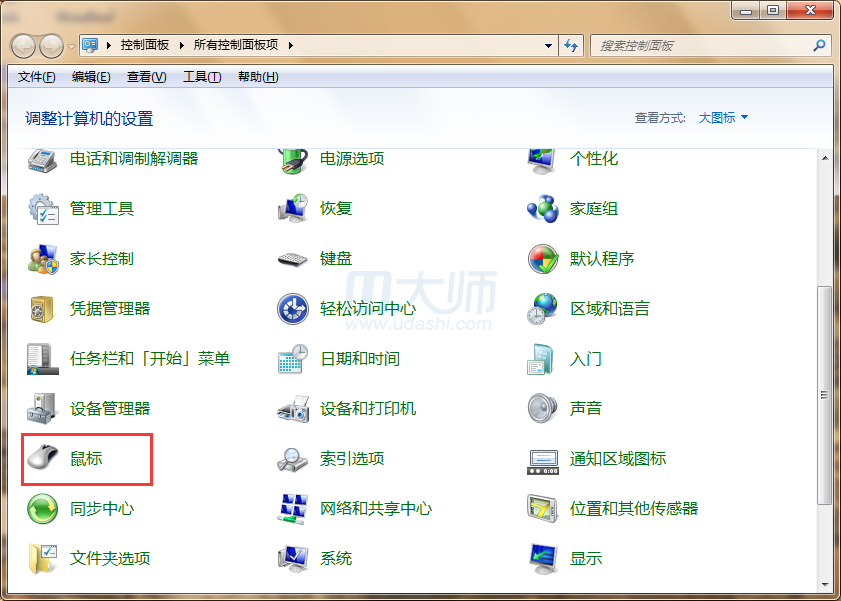Image resolution: width=841 pixels, height=601 pixels.
Task: Click the 键盘 keyboard icon
Action: (x=292, y=259)
